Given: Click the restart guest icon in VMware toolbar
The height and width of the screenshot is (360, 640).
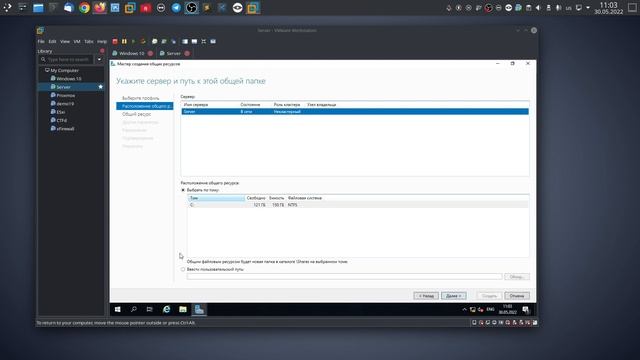Looking at the screenshot, I should click(x=143, y=42).
